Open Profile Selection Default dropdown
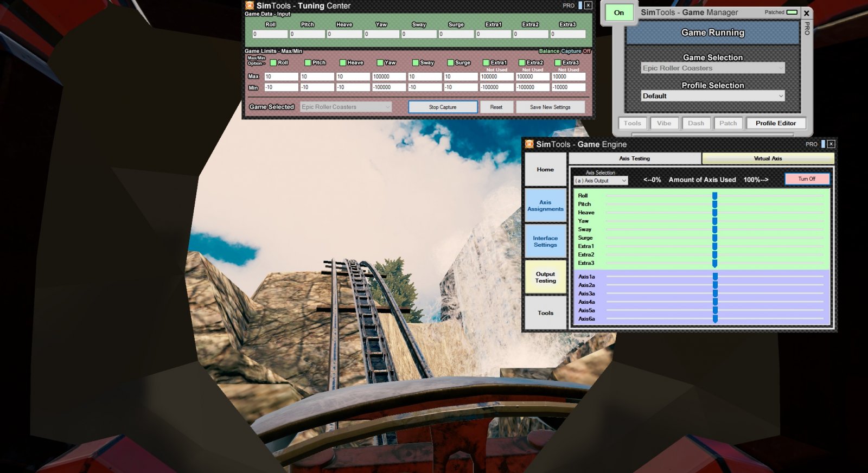The height and width of the screenshot is (473, 868). pos(713,96)
